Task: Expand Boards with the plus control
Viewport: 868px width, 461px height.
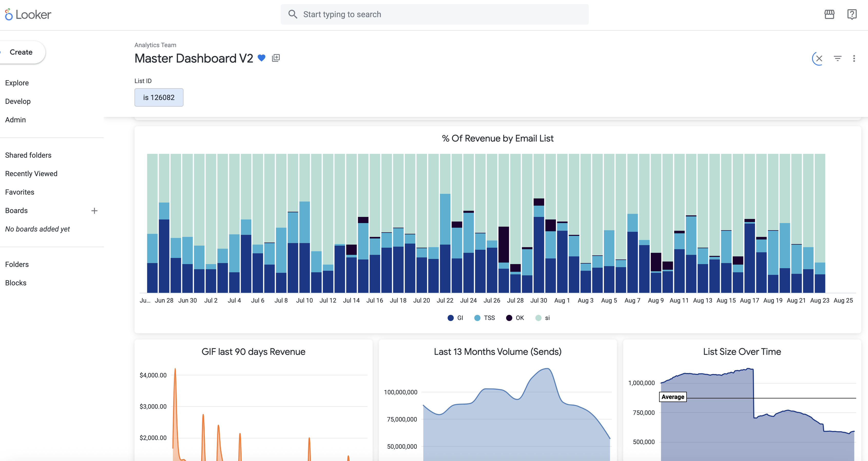Action: tap(94, 211)
